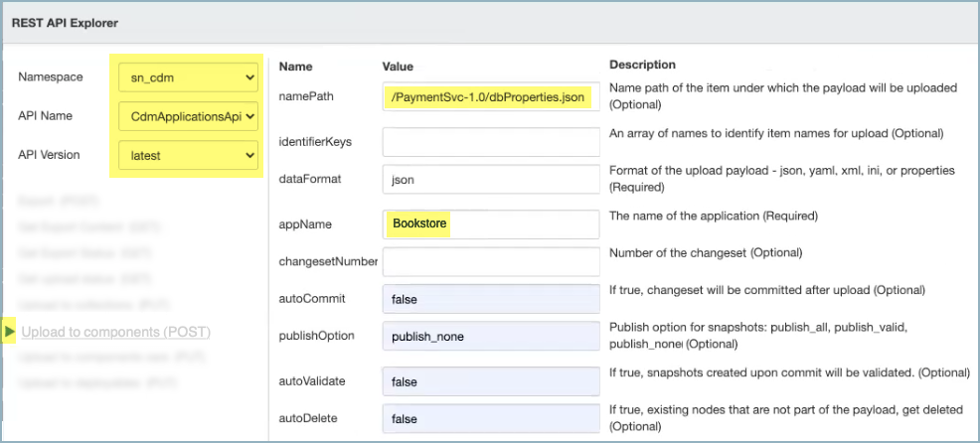
Task: Click the description 'Number of the changeset (Optional)'
Action: tap(706, 253)
